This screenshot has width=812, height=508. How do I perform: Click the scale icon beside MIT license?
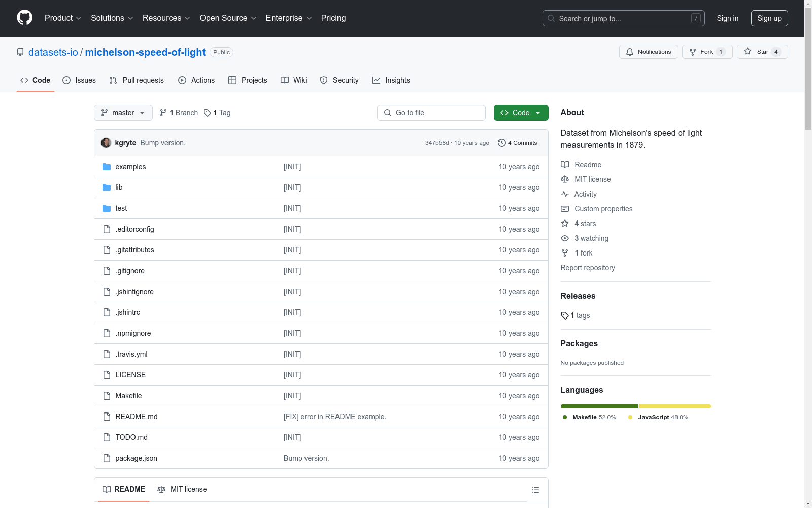point(565,179)
